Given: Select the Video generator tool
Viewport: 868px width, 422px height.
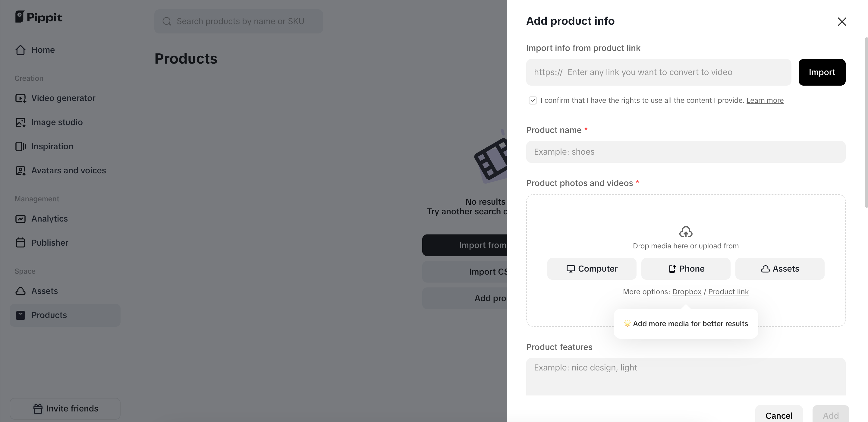Looking at the screenshot, I should click(63, 98).
